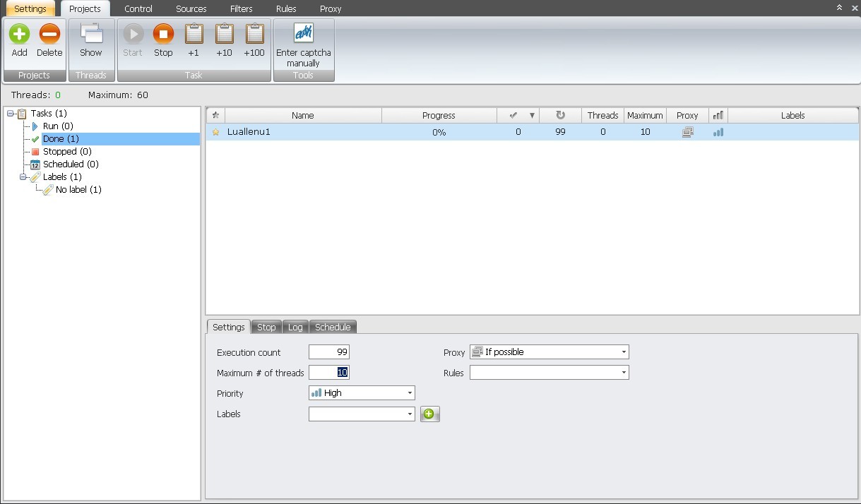Switch to the Rules tab
Viewport: 861px width, 504px height.
[286, 8]
